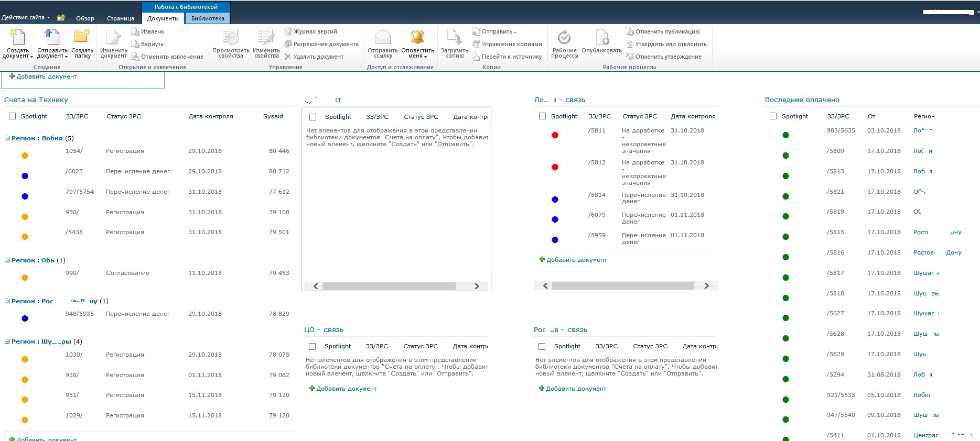The width and height of the screenshot is (980, 441).
Task: Click the Создать папку folder icon
Action: [82, 37]
